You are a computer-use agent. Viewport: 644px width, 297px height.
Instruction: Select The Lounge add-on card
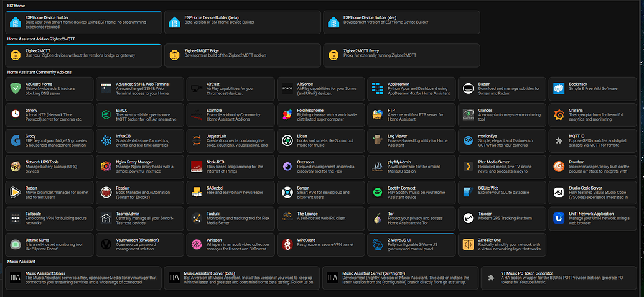pos(321,219)
